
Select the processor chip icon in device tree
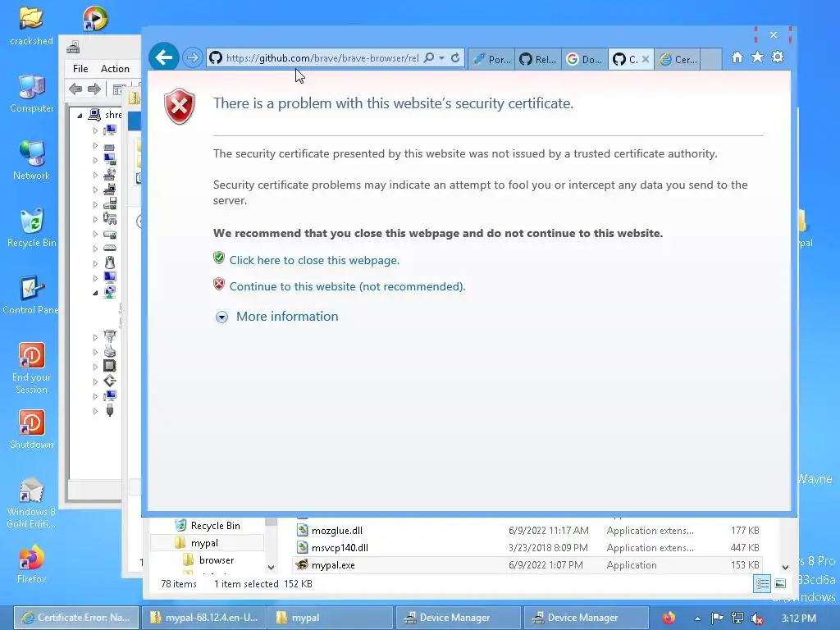coord(110,366)
